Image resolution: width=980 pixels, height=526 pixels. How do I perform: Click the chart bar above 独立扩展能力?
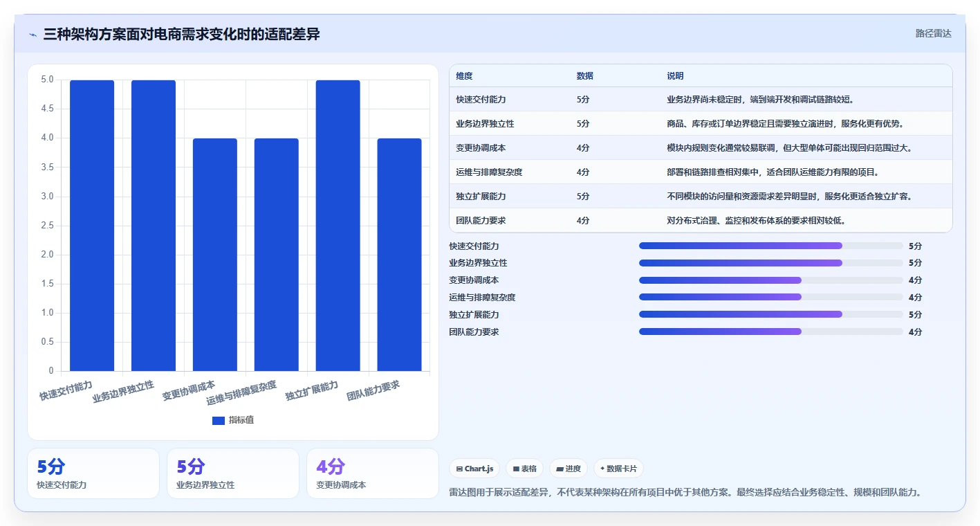[x=338, y=226]
